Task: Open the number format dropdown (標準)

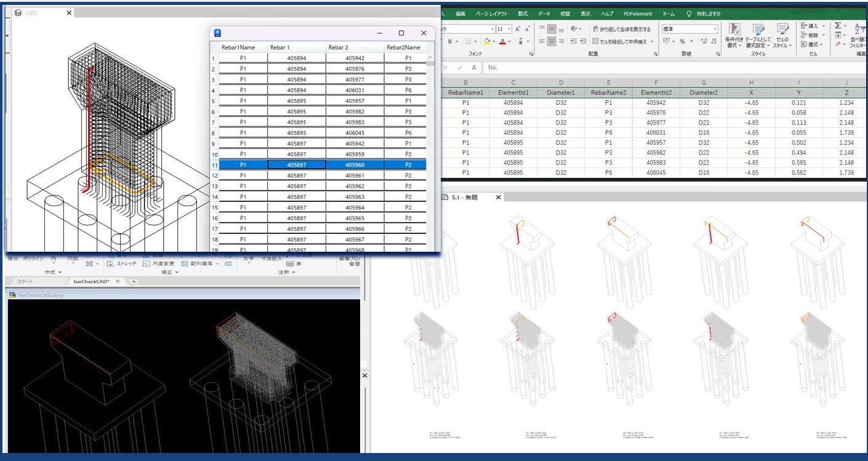Action: tap(689, 29)
